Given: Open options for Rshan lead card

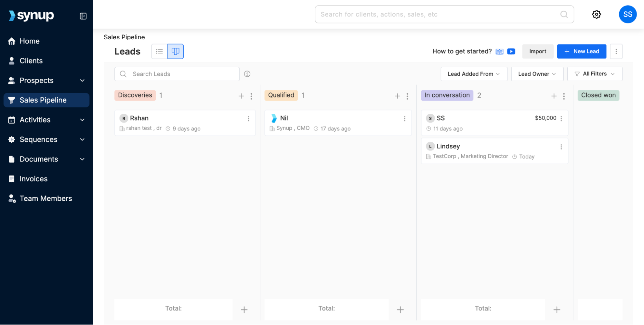Looking at the screenshot, I should click(x=248, y=119).
